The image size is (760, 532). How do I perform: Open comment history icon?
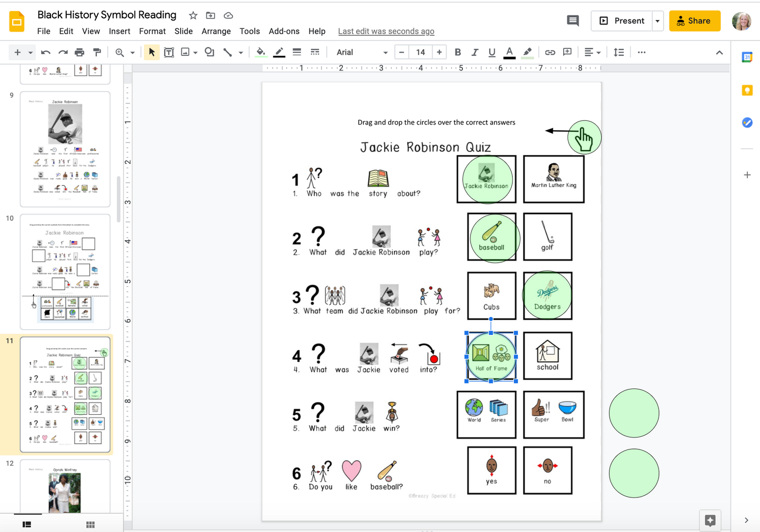tap(573, 21)
